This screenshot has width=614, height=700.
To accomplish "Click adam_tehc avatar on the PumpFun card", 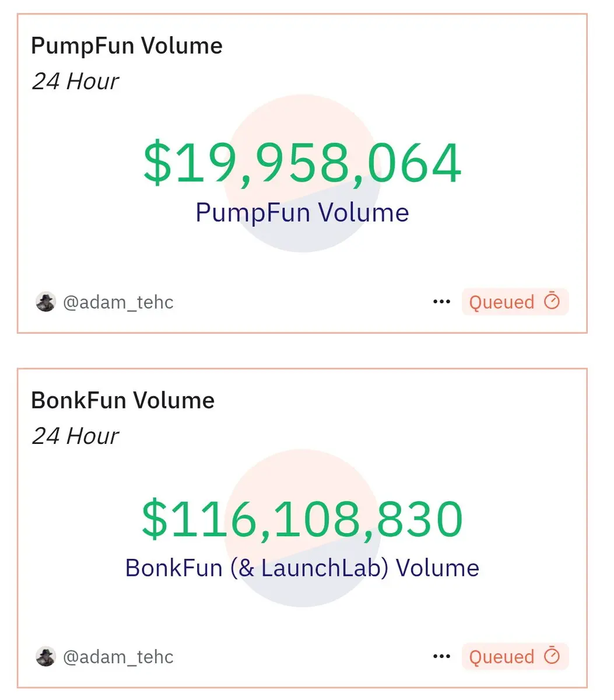I will pyautogui.click(x=45, y=302).
